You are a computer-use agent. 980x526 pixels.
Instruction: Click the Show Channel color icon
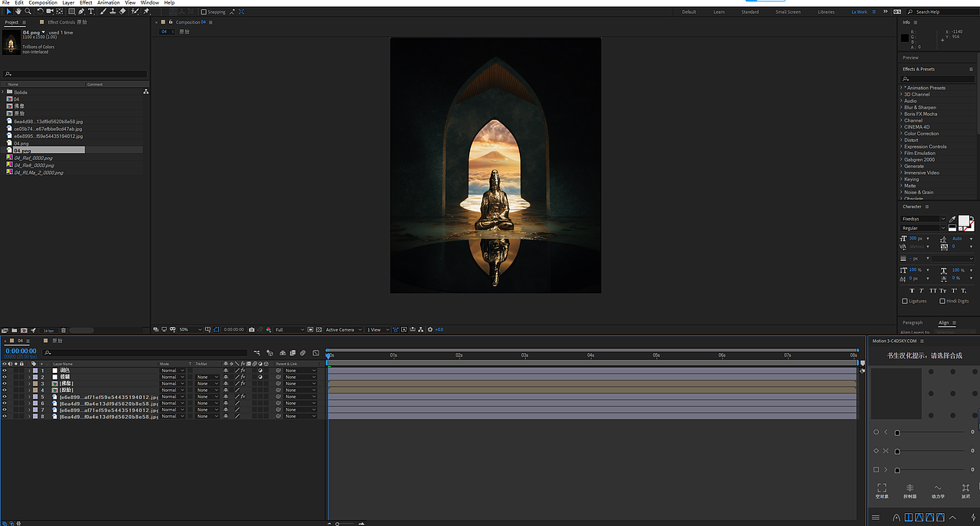click(x=269, y=329)
